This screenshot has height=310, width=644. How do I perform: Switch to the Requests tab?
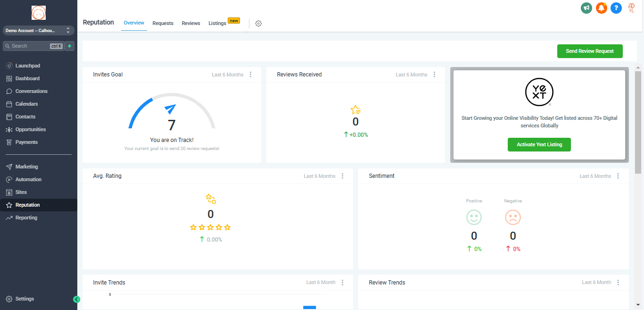click(163, 23)
